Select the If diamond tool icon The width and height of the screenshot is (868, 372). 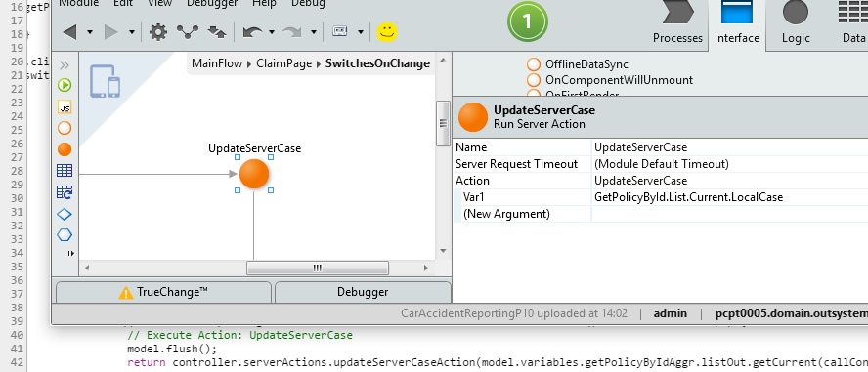click(65, 214)
